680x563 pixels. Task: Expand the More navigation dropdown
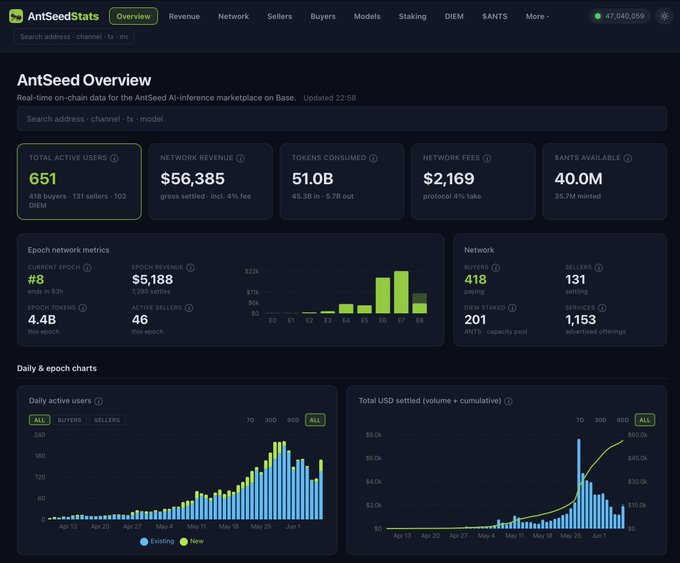537,16
